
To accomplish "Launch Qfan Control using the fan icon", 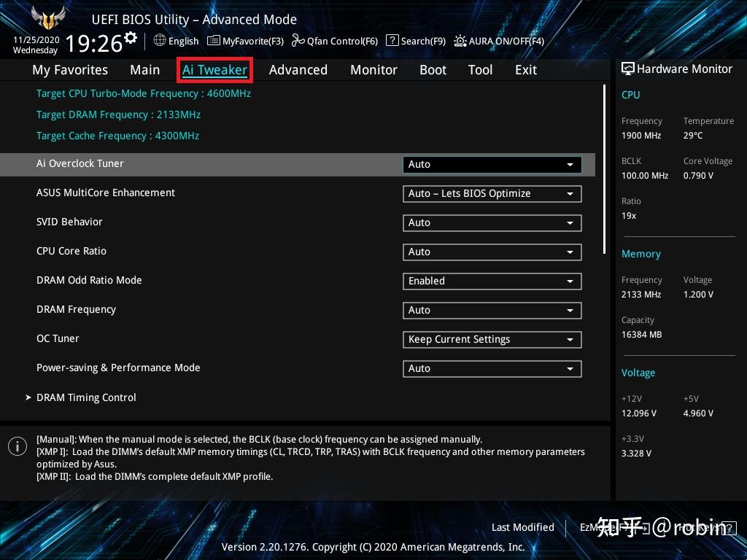I will [x=298, y=41].
